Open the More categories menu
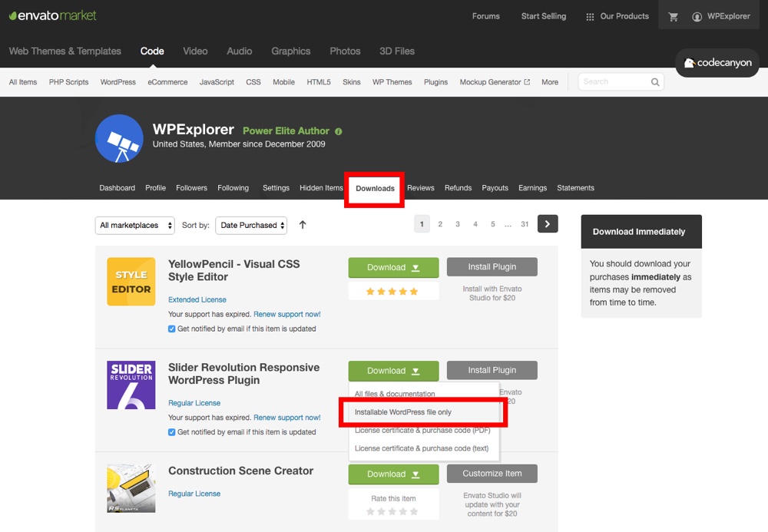Screen dimensions: 768x532 click(550, 81)
